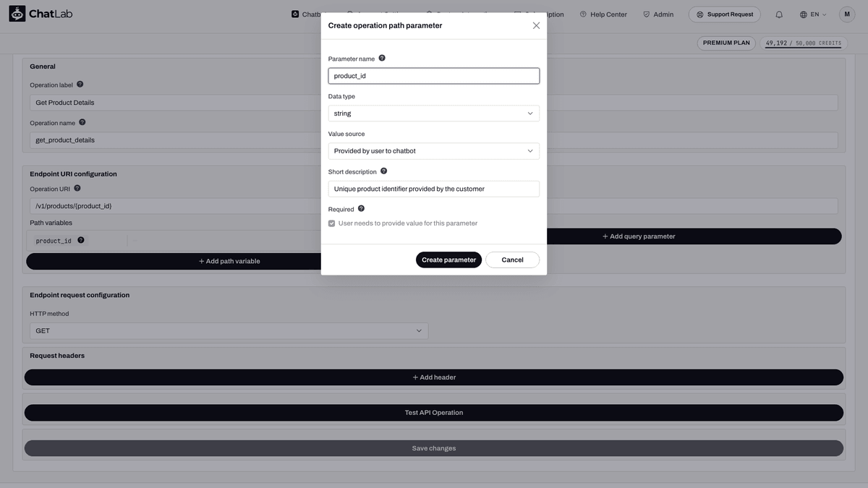Focus the Parameter name input field

coord(434,76)
